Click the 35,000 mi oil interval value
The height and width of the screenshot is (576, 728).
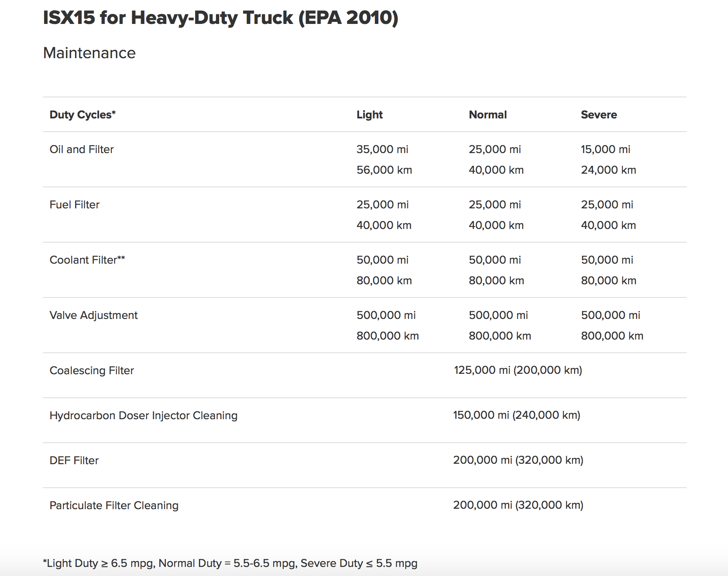tap(382, 149)
